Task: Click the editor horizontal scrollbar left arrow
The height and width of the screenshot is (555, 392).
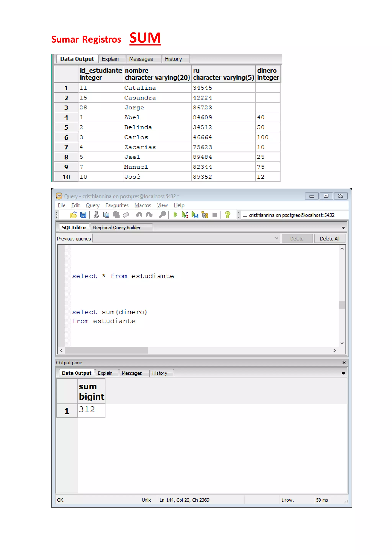Action: [x=61, y=350]
